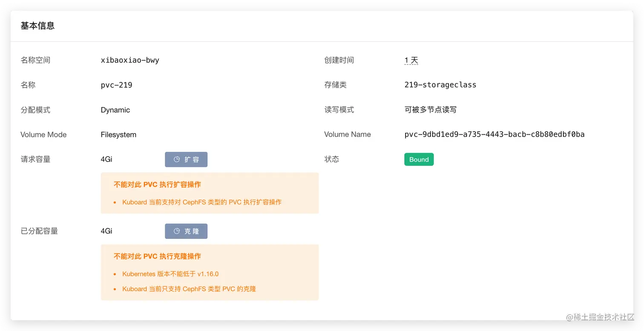The height and width of the screenshot is (331, 644).
Task: Click the 可被多节点读写 access mode value
Action: tap(430, 110)
